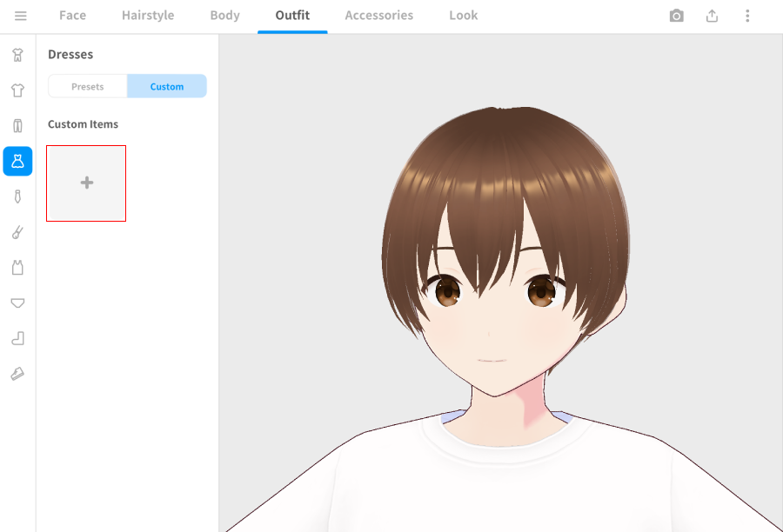This screenshot has height=532, width=783.
Task: Select the tank top inner wear icon
Action: 17,268
